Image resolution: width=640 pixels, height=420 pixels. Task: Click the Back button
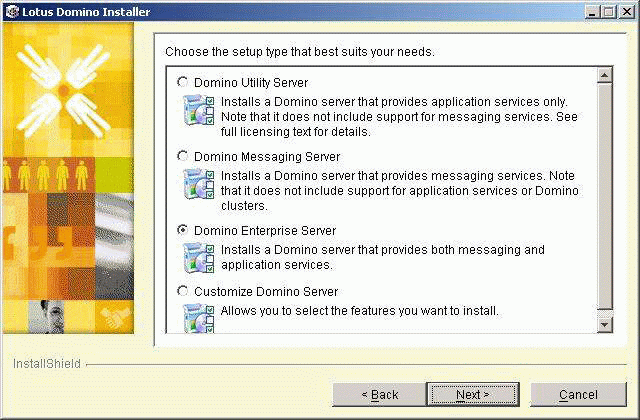point(379,395)
